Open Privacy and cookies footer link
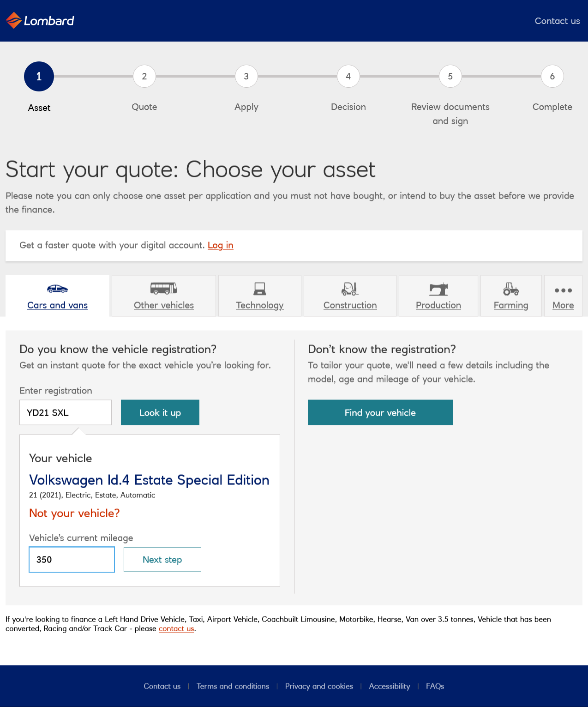The width and height of the screenshot is (588, 707). click(319, 686)
